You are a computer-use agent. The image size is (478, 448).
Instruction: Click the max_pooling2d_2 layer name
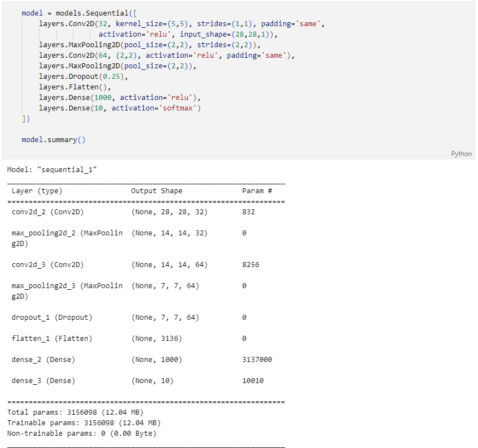67,238
